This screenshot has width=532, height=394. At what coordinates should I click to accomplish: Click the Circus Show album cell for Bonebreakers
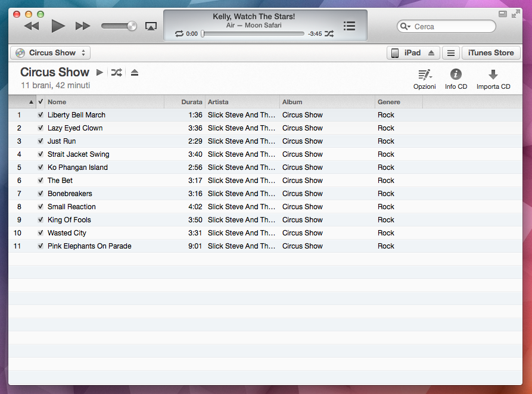tap(302, 194)
